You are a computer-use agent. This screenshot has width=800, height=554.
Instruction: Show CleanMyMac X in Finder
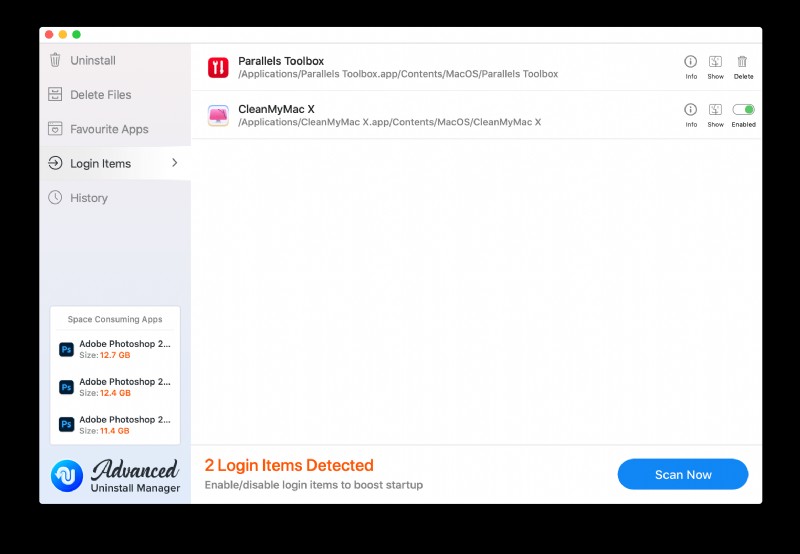click(x=715, y=115)
